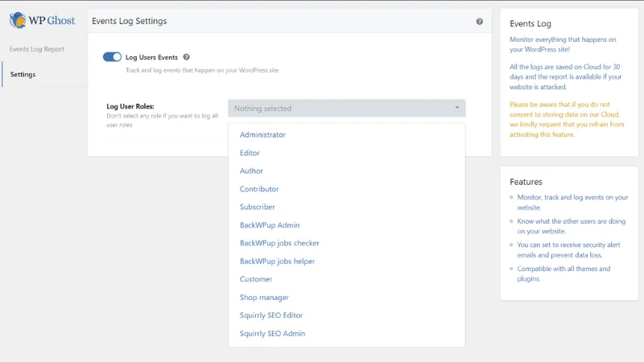Viewport: 644px width, 362px height.
Task: Select the Squirrly SEO Editor role
Action: (271, 315)
